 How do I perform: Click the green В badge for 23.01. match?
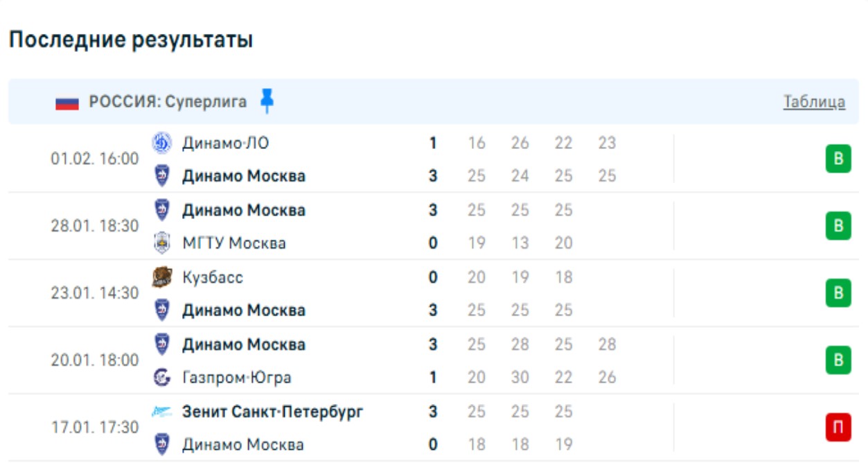(838, 293)
